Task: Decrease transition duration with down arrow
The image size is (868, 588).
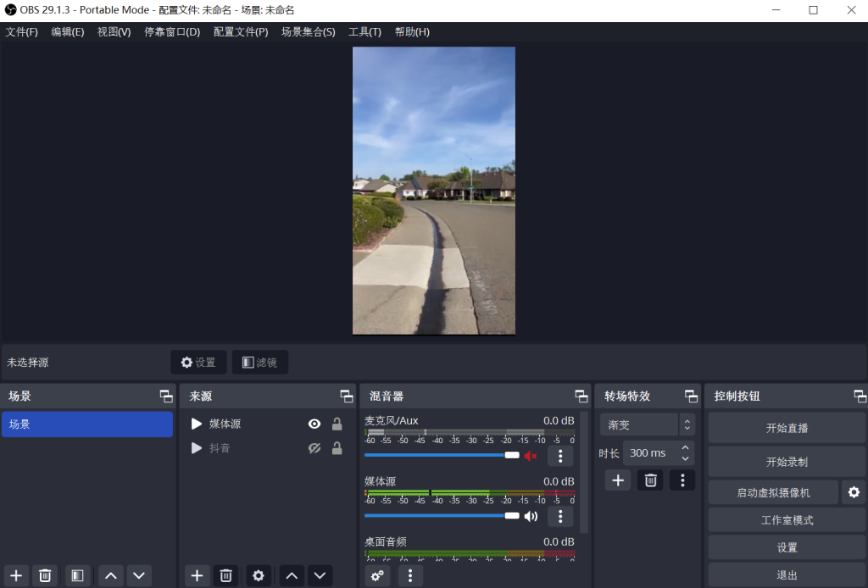Action: (685, 458)
